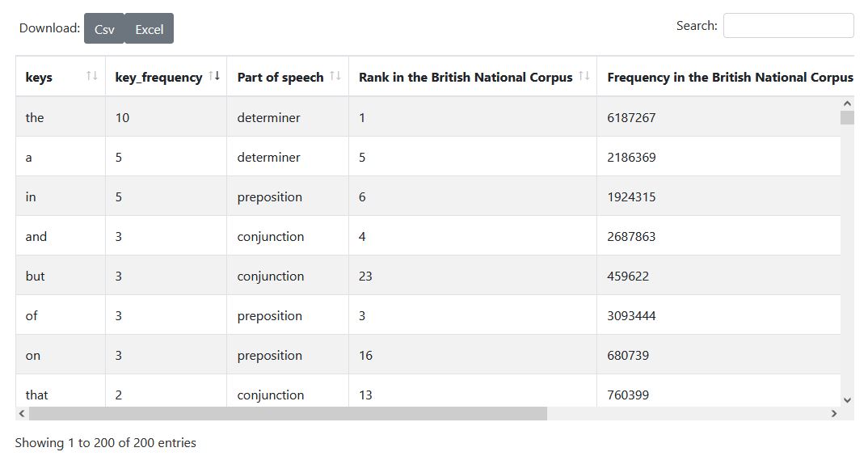Click the vertical scrollbar thumb
Screen dimensions: 868x456
coord(847,118)
